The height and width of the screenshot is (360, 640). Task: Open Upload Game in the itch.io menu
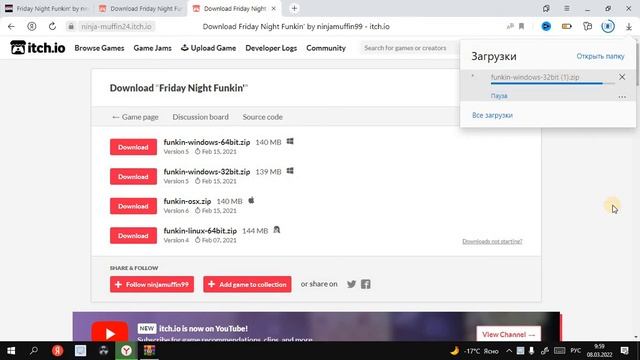tap(208, 48)
